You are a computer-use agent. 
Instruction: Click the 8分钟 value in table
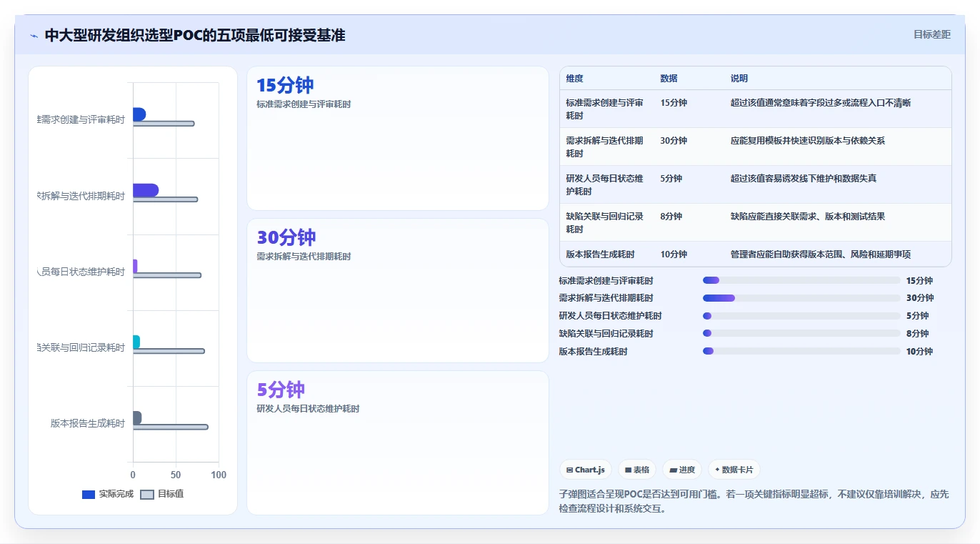[x=671, y=217]
